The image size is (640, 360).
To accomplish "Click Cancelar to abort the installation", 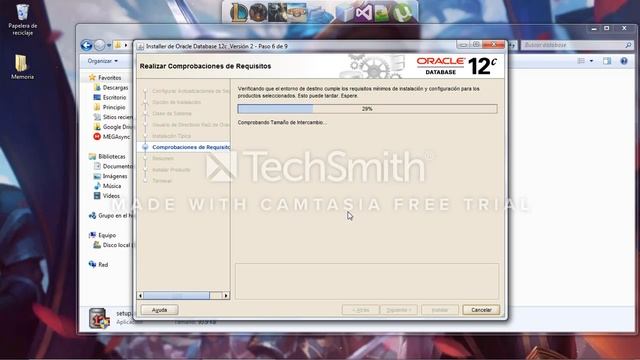I will (x=481, y=310).
